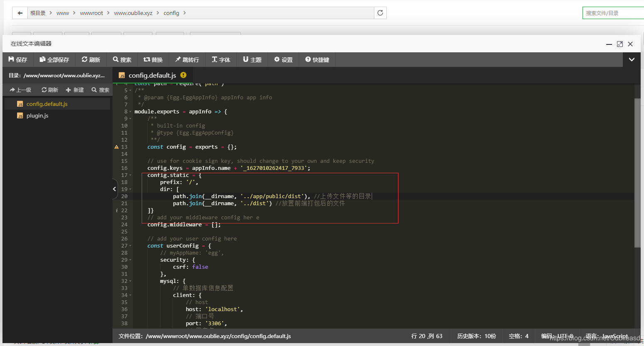Fold code block at line 9
This screenshot has height=346, width=644.
point(130,119)
